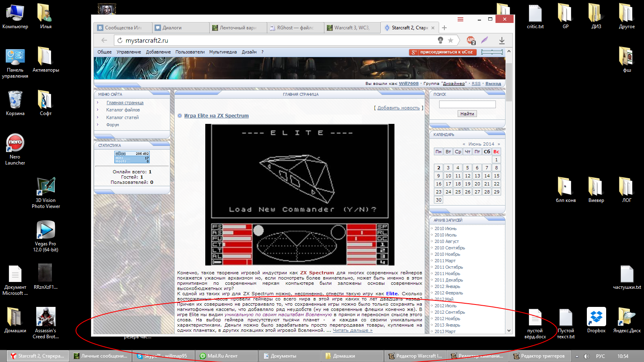Open the Корзина recycle bin icon
The height and width of the screenshot is (362, 644).
[x=15, y=103]
